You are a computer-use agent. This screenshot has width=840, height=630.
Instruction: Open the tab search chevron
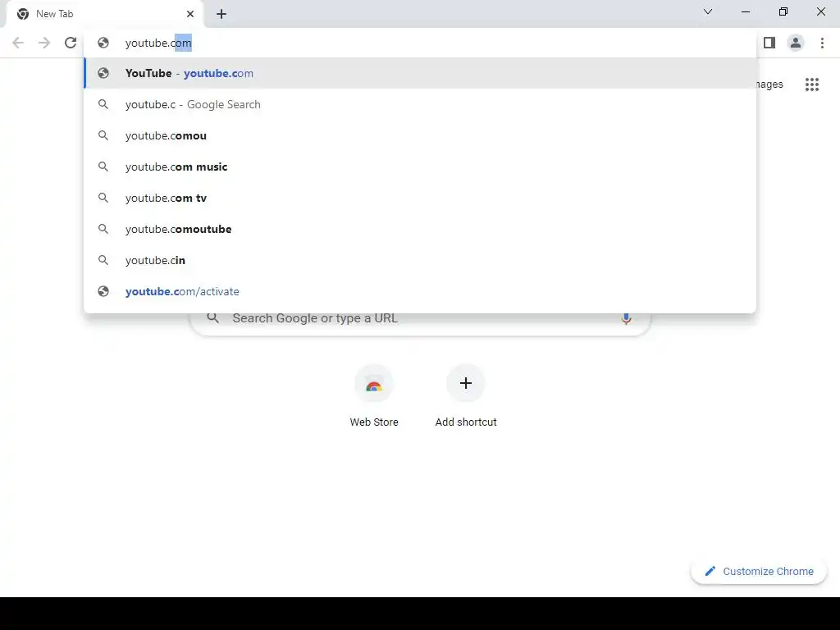click(708, 11)
